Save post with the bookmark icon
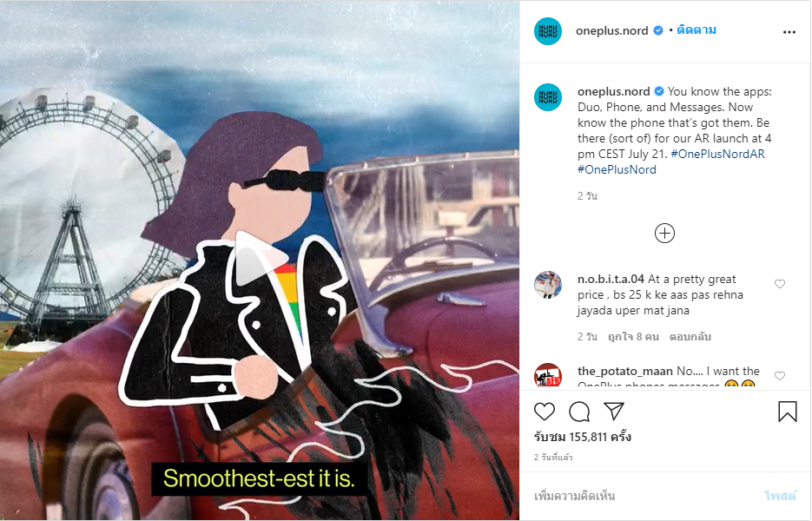Image resolution: width=812 pixels, height=521 pixels. pyautogui.click(x=787, y=412)
